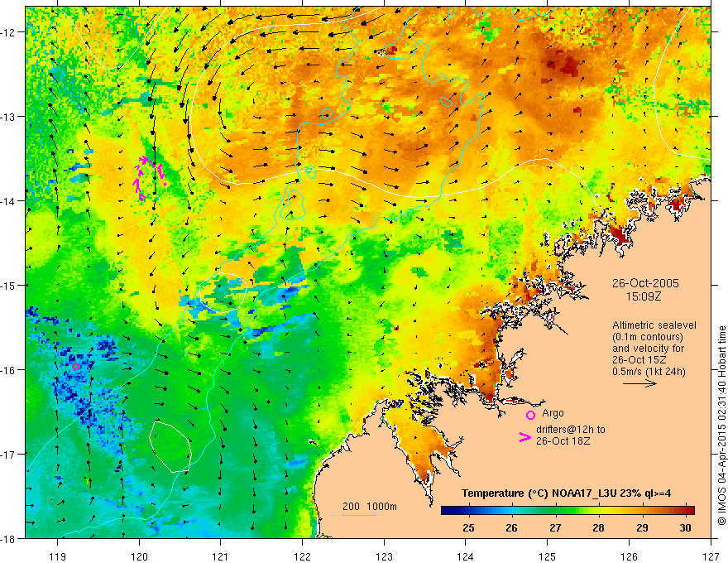Image resolution: width=728 pixels, height=563 pixels.
Task: Click the colorbar tick label 29
Action: coord(642,527)
